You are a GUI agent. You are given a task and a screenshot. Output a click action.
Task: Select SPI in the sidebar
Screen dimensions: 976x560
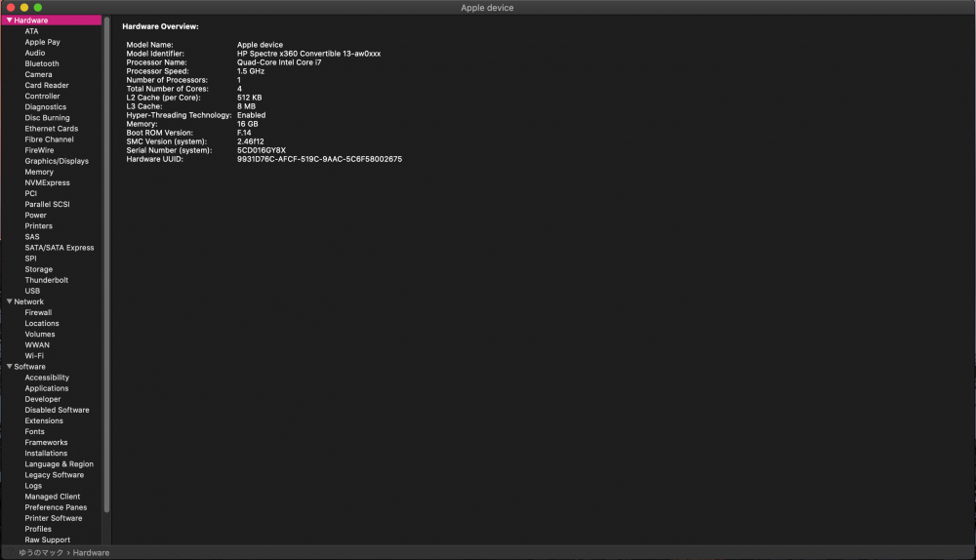30,259
